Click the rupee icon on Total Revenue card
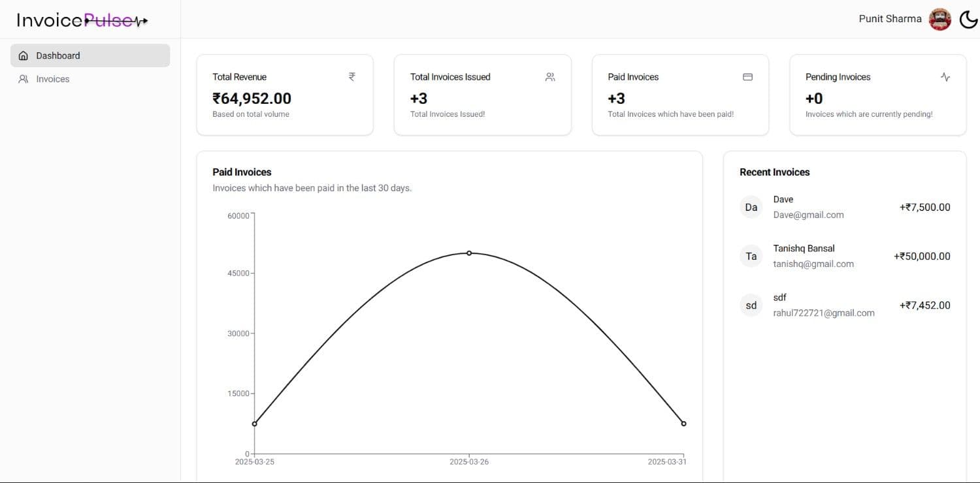Screen dimensions: 980x483 click(352, 76)
